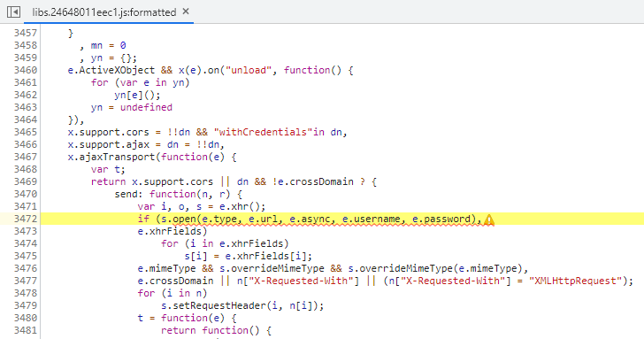Click 'send:' property on line 3470
Image resolution: width=644 pixels, height=339 pixels.
click(x=129, y=194)
